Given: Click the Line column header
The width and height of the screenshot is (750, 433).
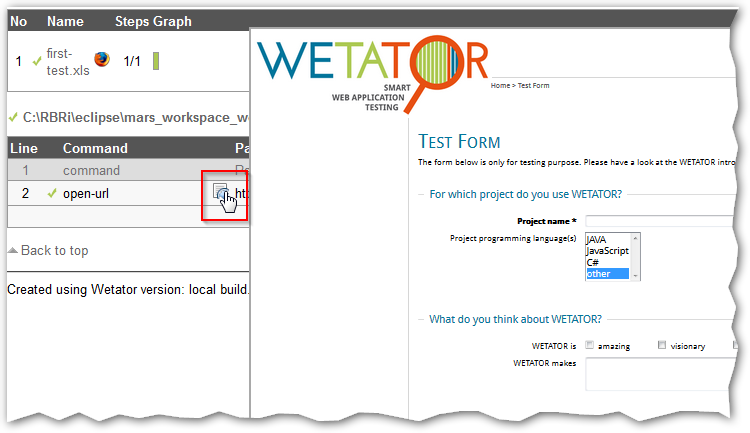Looking at the screenshot, I should click(x=24, y=148).
